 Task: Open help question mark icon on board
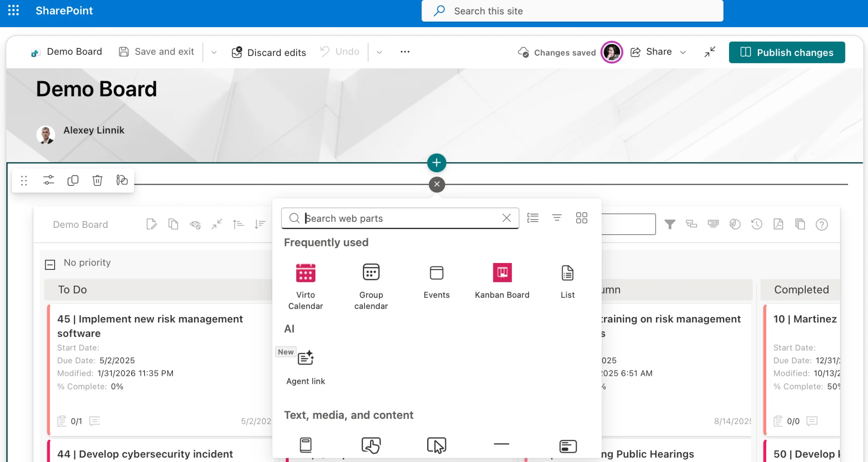pos(822,224)
